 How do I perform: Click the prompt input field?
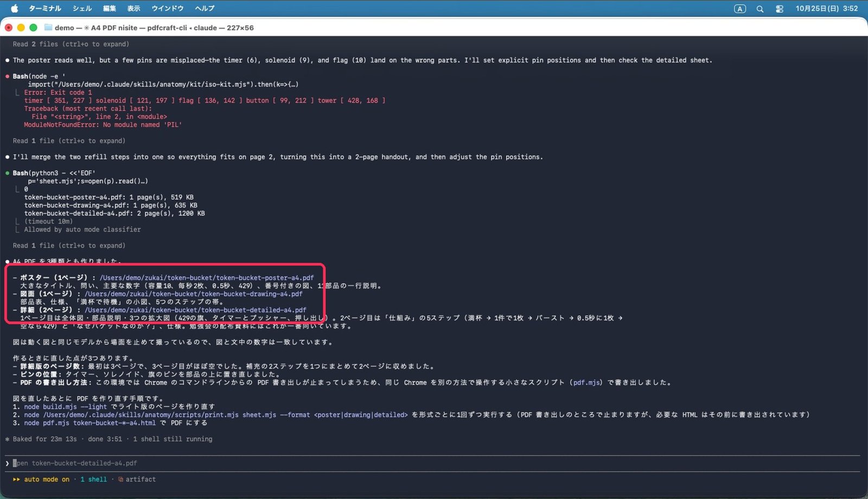pos(432,463)
